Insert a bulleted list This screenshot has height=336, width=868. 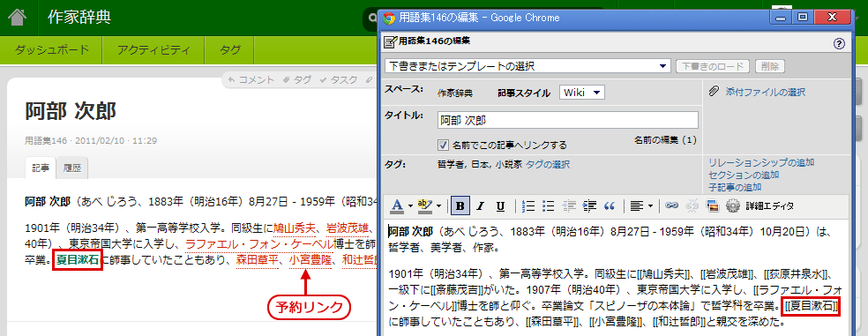(x=548, y=205)
